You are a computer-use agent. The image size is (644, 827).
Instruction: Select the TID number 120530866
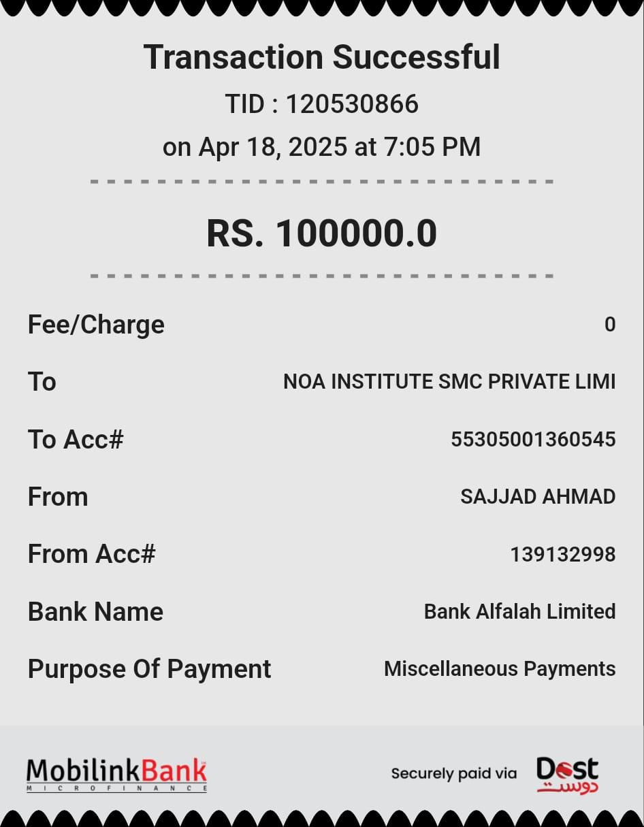point(351,104)
